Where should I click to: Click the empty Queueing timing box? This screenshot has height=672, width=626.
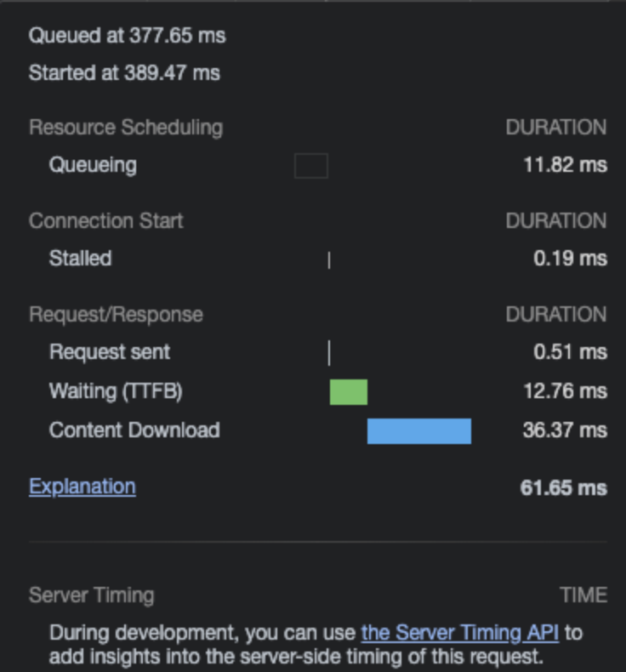click(310, 166)
